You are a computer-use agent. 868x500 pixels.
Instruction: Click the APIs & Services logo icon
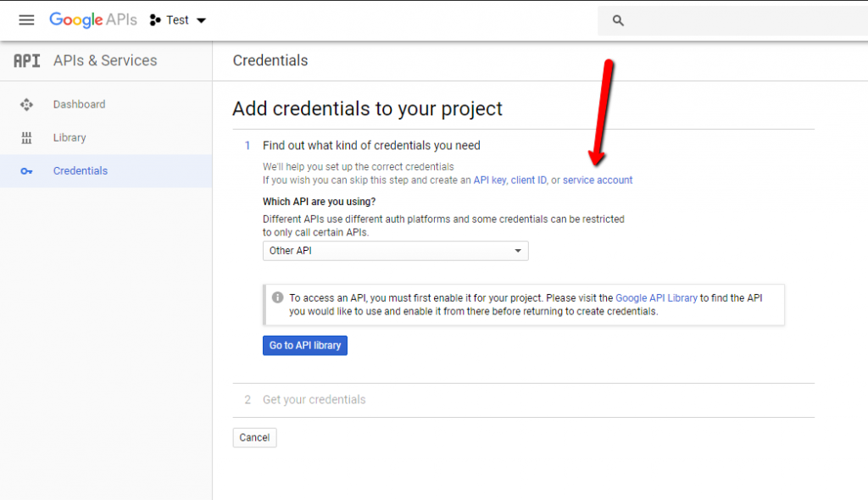(26, 60)
